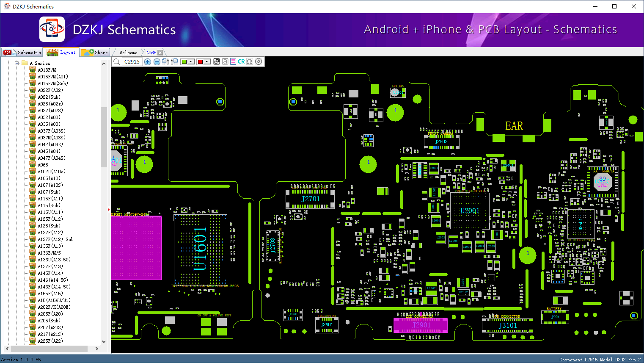Switch to the Schematic tab
Viewport: 644px width, 363px height.
coord(22,53)
